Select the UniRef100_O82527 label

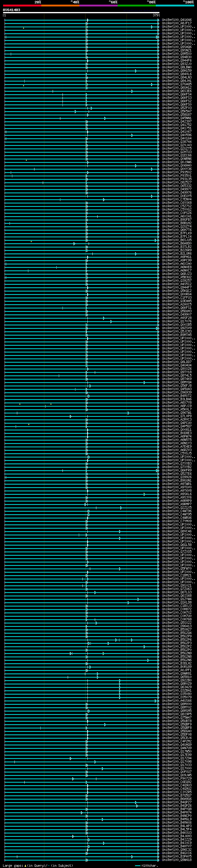[x=177, y=183]
